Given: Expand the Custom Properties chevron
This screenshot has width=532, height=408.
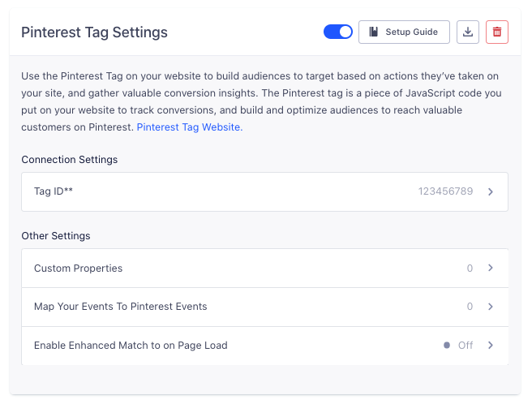Looking at the screenshot, I should (x=491, y=268).
